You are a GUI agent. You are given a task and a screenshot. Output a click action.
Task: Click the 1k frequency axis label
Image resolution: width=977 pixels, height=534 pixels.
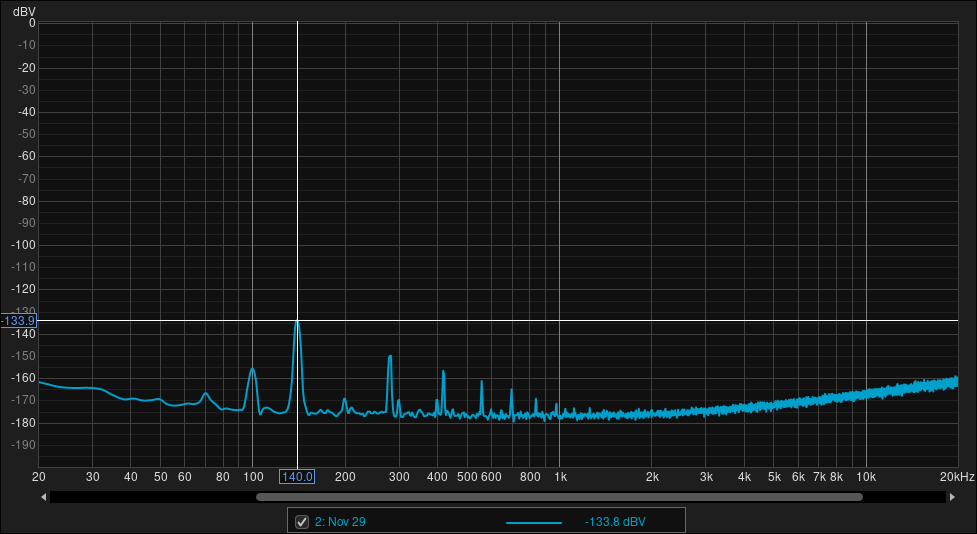(x=560, y=477)
